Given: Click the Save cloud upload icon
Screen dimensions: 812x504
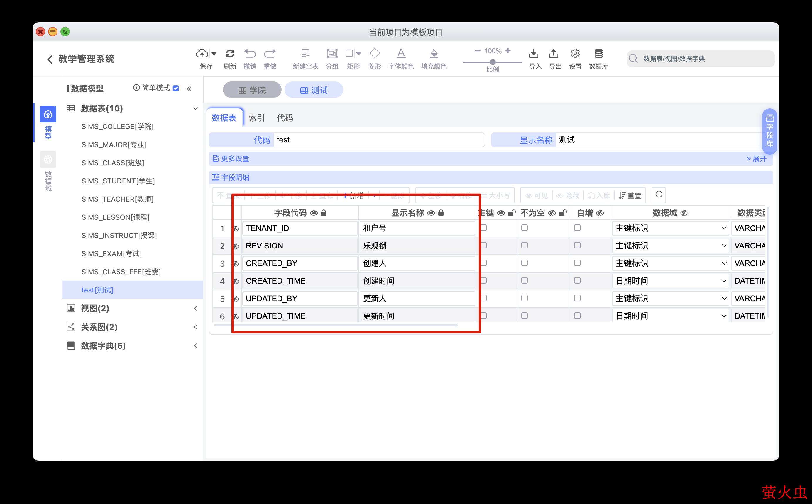Looking at the screenshot, I should click(202, 53).
